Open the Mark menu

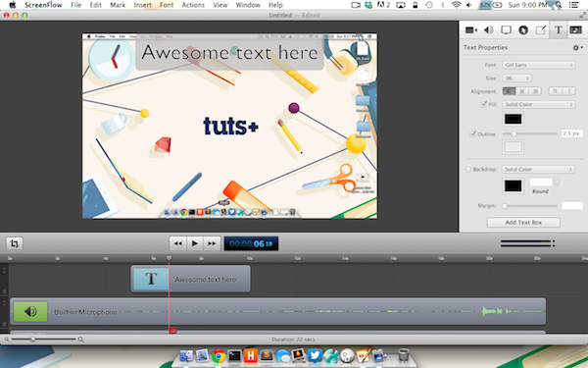click(118, 5)
